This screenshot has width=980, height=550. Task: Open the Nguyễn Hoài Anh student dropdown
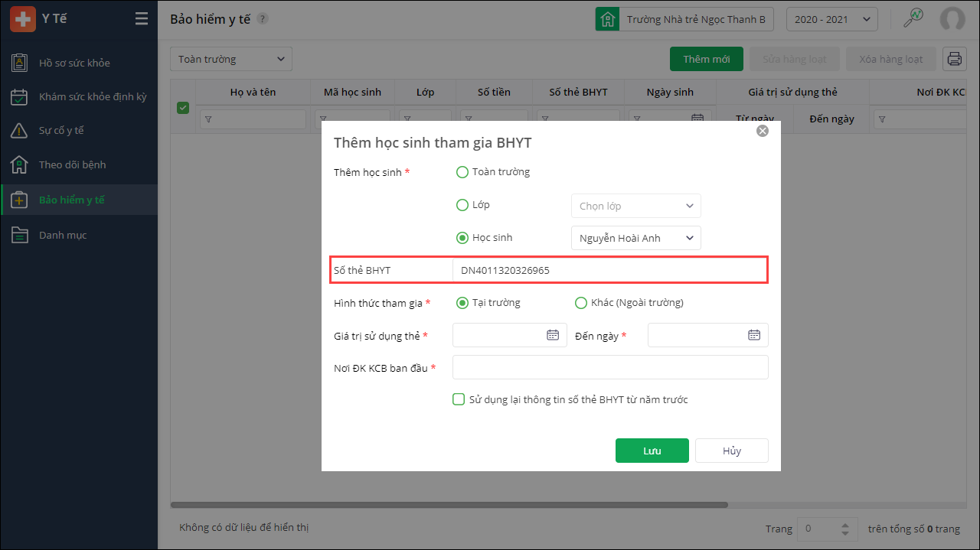[x=635, y=238]
